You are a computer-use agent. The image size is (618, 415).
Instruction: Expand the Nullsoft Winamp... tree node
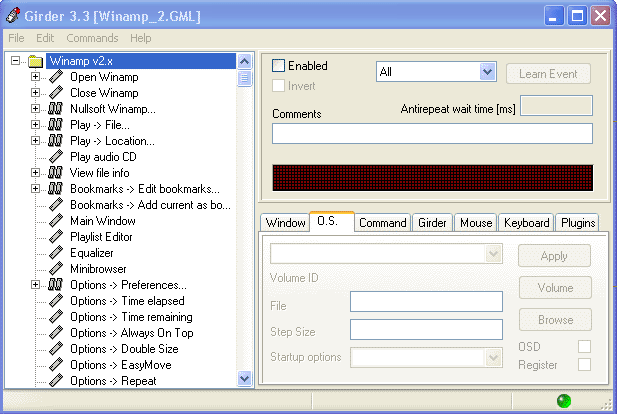pos(35,109)
